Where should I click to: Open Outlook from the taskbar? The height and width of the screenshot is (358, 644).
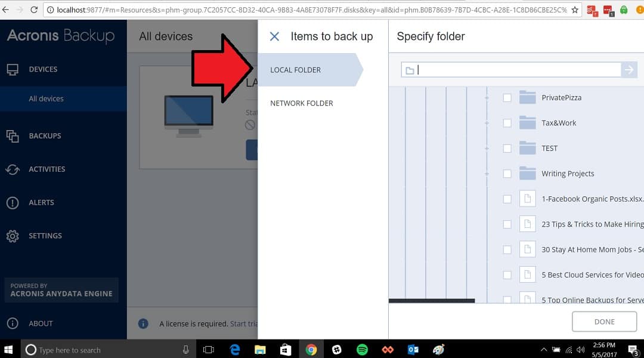(413, 350)
